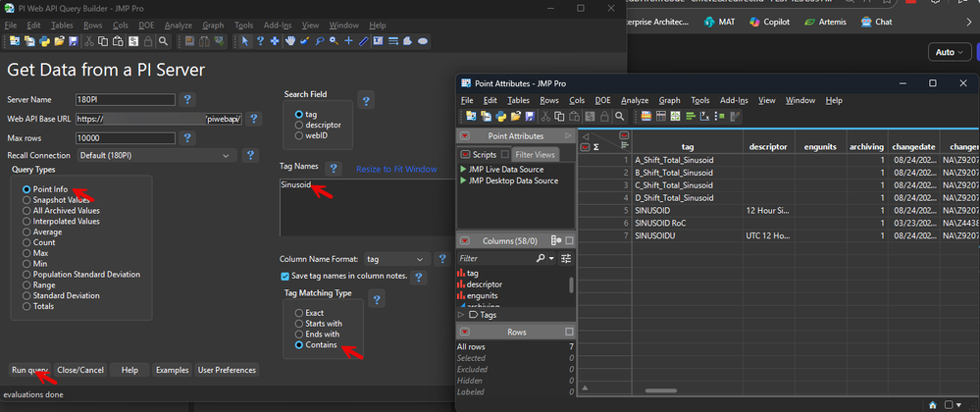
Task: Open Analyze menu in Query Builder window
Action: coord(179,26)
